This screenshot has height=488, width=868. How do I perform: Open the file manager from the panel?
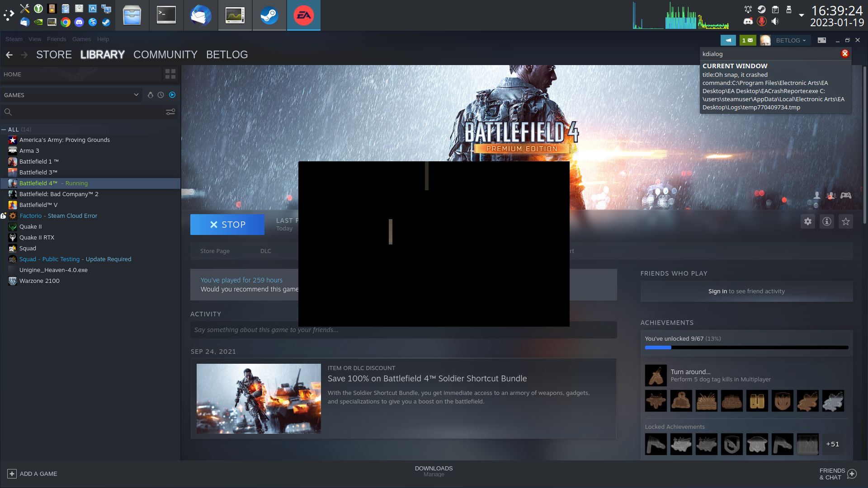[x=132, y=15]
